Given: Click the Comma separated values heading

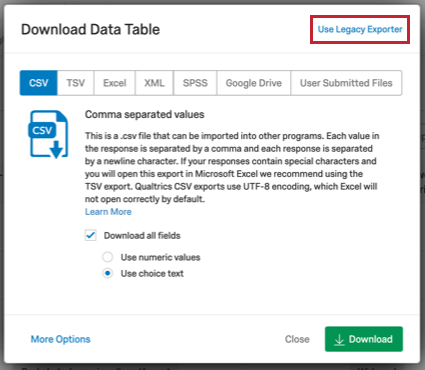Looking at the screenshot, I should point(145,114).
